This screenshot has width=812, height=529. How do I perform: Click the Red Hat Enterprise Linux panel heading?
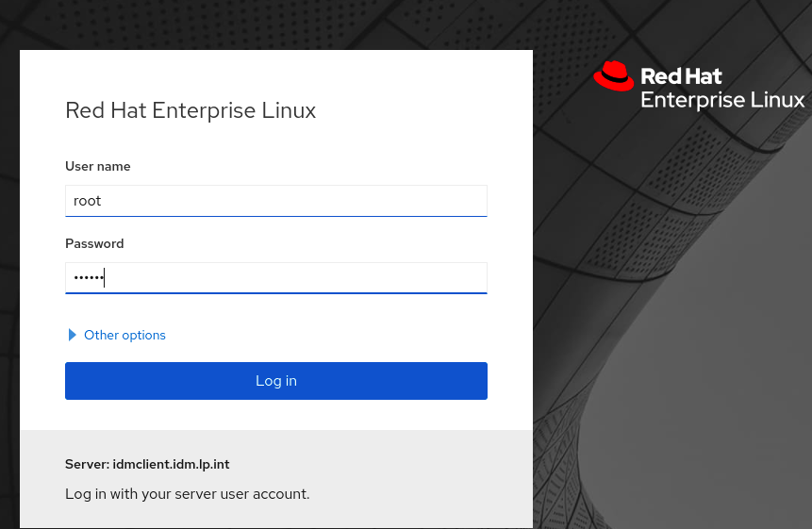tap(191, 110)
